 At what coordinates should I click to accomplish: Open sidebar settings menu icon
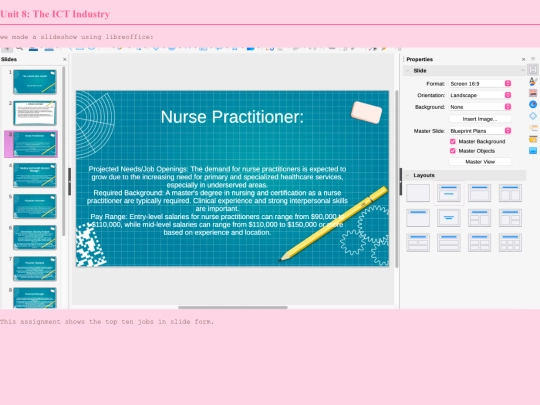[533, 59]
